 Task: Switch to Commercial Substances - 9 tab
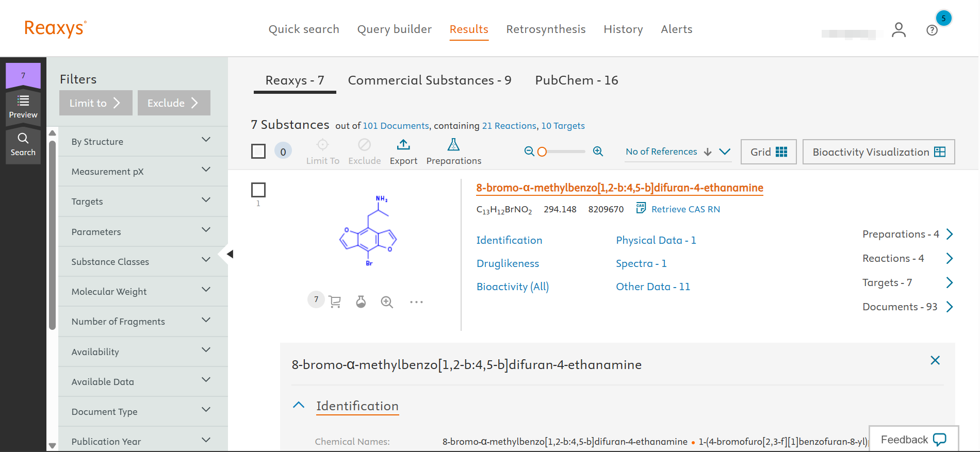(430, 80)
